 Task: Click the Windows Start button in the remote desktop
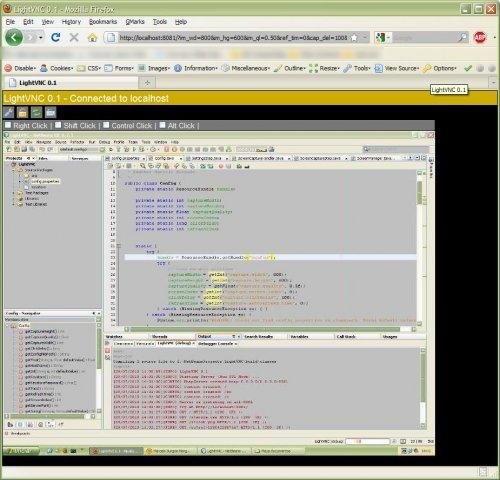point(21,451)
